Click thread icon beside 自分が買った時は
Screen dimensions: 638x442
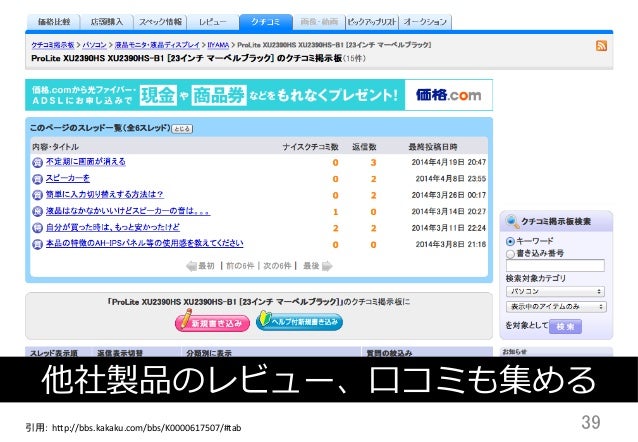(x=37, y=228)
